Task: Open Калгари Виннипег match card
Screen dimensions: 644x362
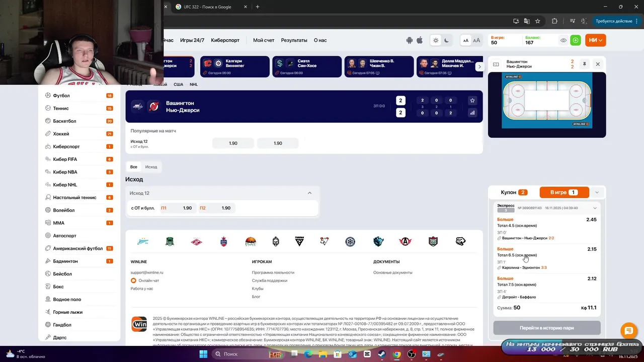Action: click(x=235, y=66)
